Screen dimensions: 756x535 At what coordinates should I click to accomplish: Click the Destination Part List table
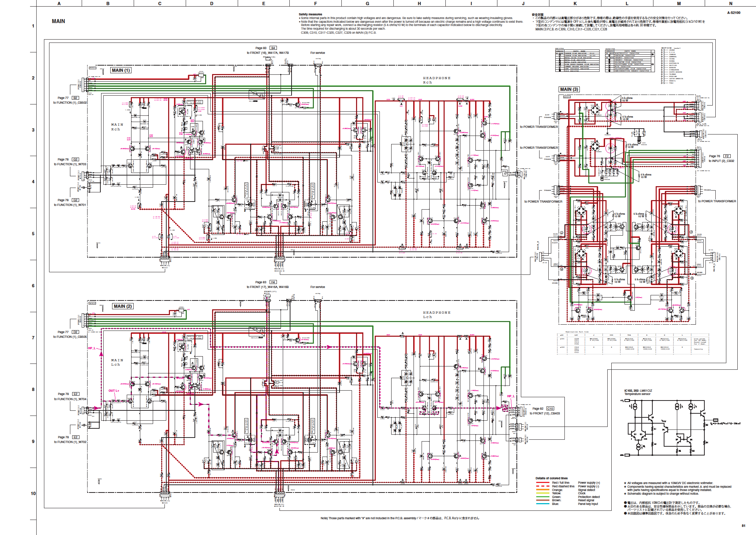(633, 343)
